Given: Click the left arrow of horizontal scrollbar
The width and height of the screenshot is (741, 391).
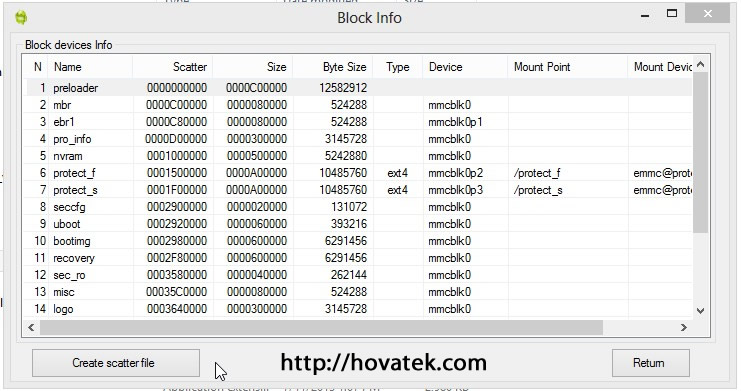Looking at the screenshot, I should pyautogui.click(x=31, y=327).
